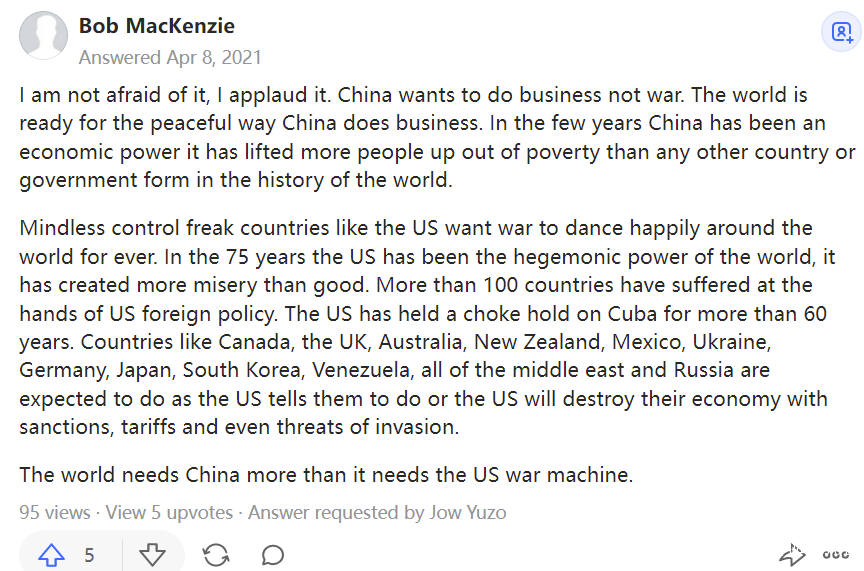Click the paragraph starting 'Mindless control freak'
864x571 pixels.
(425, 327)
